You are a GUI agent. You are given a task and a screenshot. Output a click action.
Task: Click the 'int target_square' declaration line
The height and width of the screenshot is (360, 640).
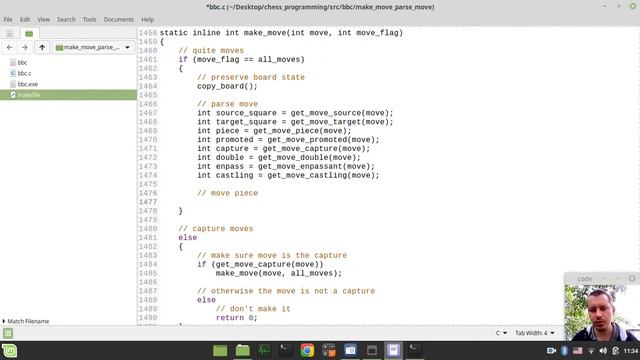(x=295, y=122)
